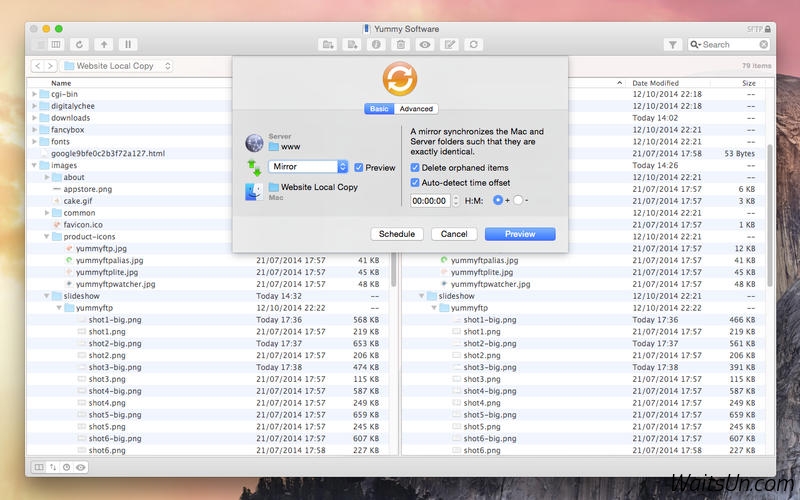This screenshot has height=500, width=800.
Task: Collapse the product-icons folder
Action: coord(47,237)
